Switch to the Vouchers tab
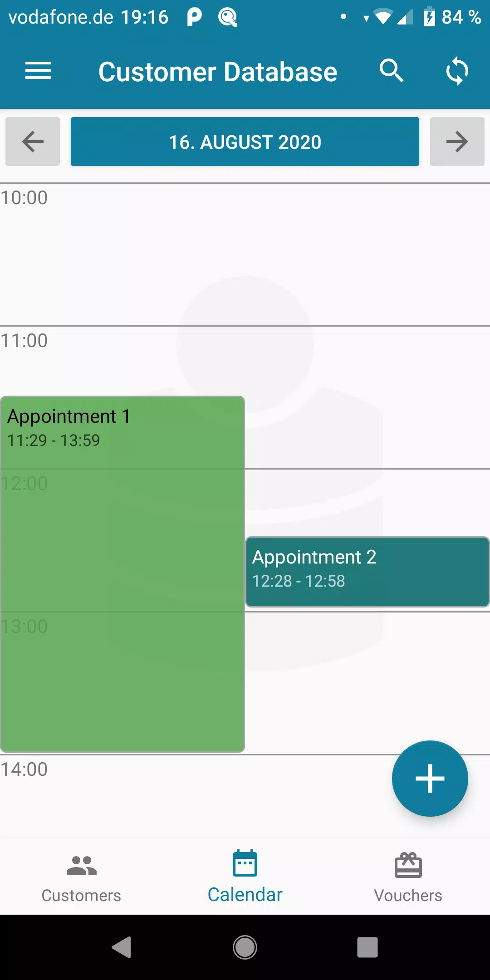Viewport: 490px width, 980px height. (408, 877)
